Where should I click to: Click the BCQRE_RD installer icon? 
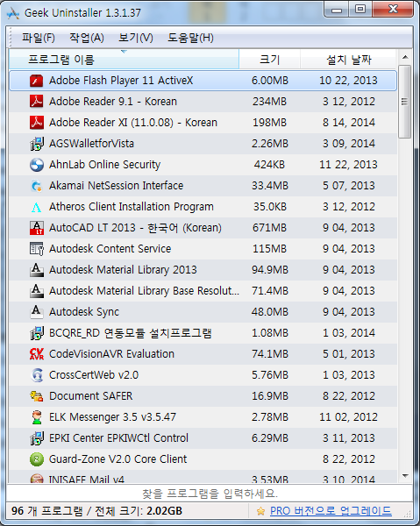[37, 333]
